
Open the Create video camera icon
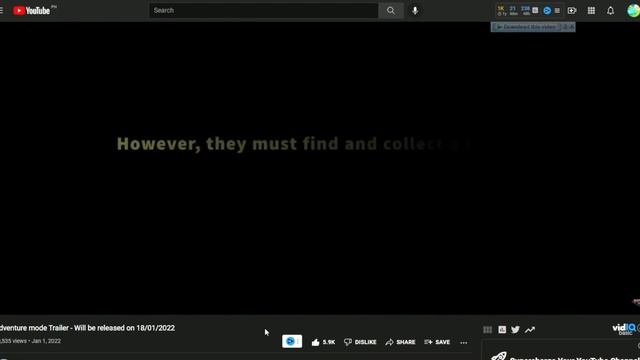572,11
